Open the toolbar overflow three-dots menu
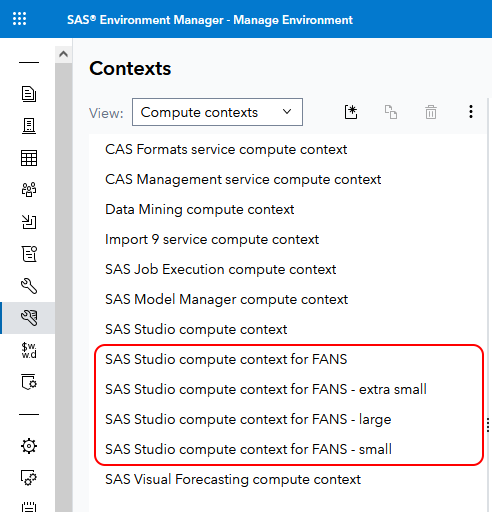This screenshot has height=512, width=492. pos(471,112)
